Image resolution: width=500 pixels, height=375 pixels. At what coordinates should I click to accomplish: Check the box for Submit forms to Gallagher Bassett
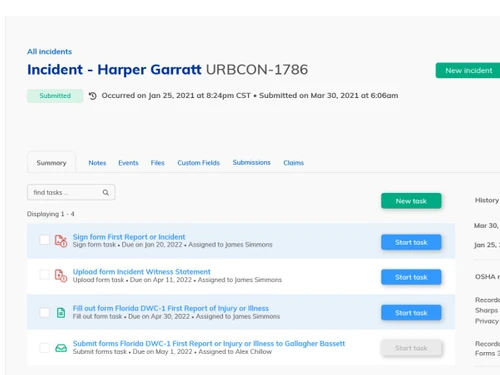(x=44, y=348)
